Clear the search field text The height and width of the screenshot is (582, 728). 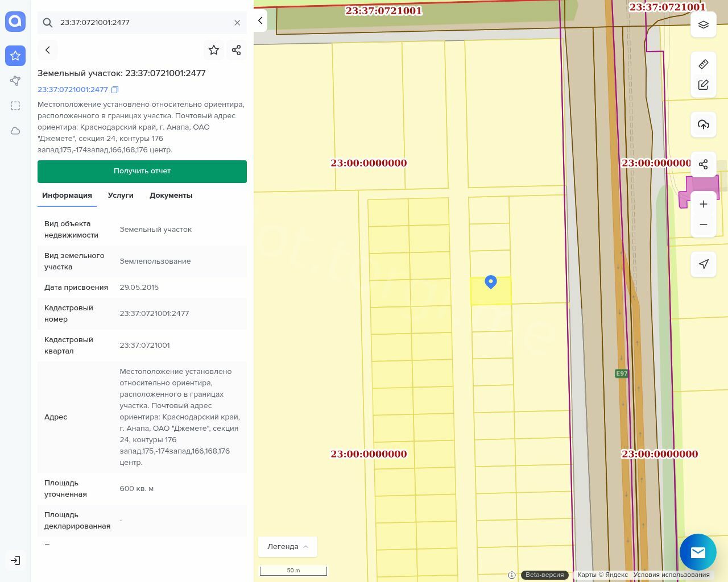(x=237, y=23)
